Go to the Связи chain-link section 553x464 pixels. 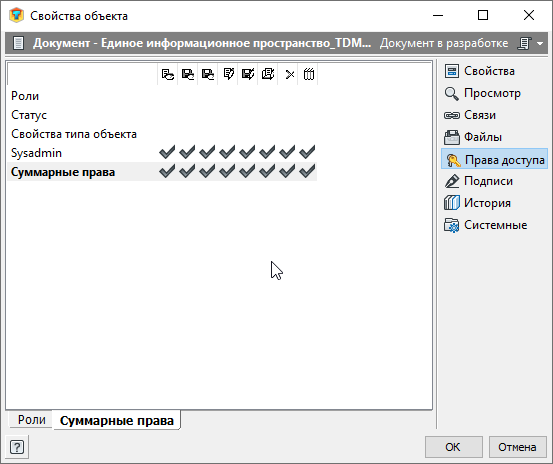(x=451, y=115)
